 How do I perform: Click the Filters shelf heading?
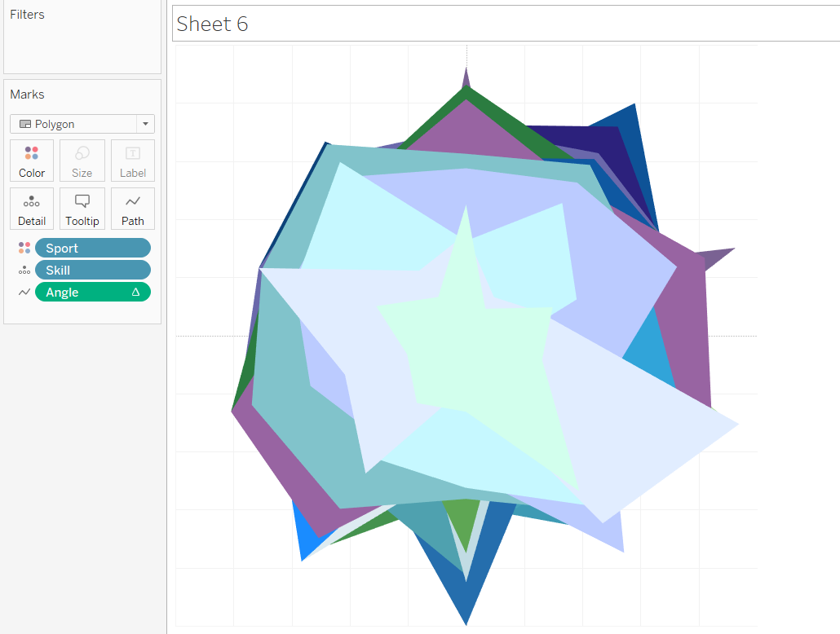point(28,15)
